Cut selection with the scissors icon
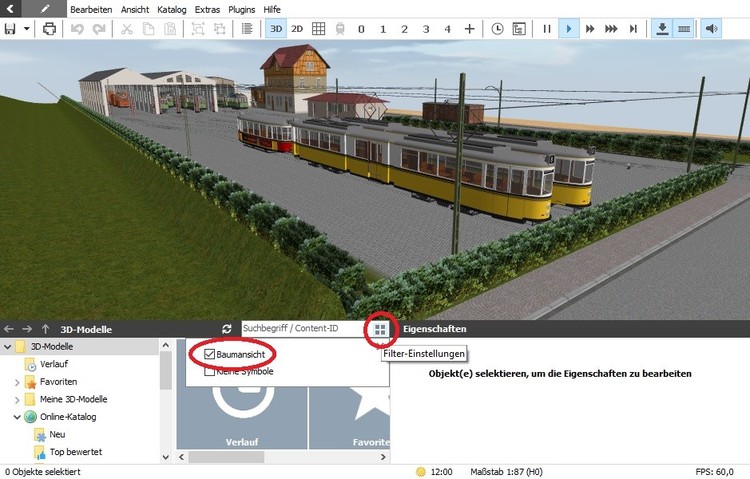The image size is (750, 479). tap(127, 29)
